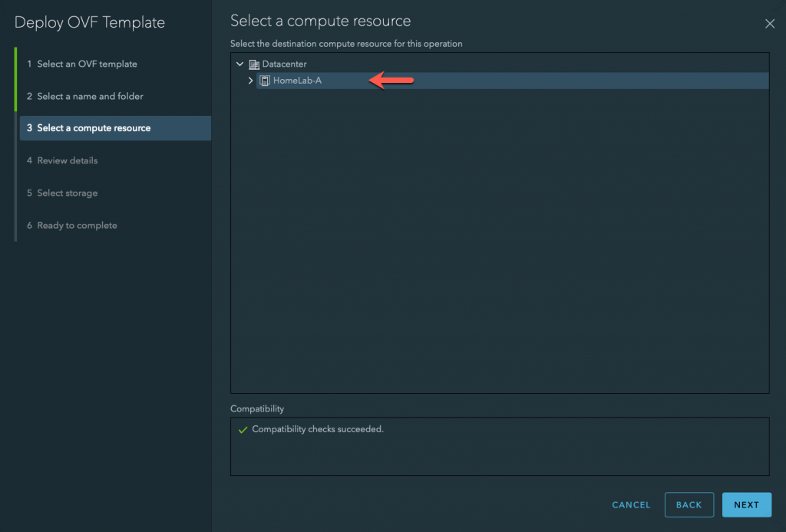Viewport: 786px width, 532px height.
Task: Open step 6 Ready to complete
Action: [71, 226]
